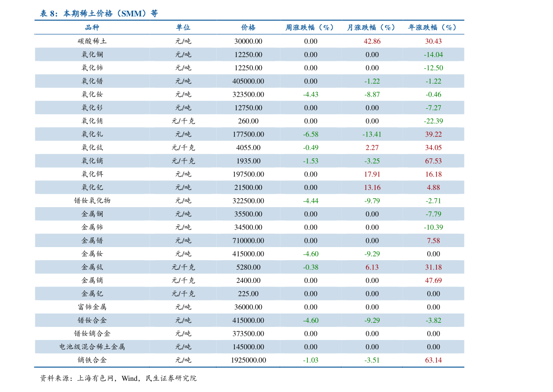Click the 月涨跌幅(%) column header
The height and width of the screenshot is (392, 553).
point(371,27)
